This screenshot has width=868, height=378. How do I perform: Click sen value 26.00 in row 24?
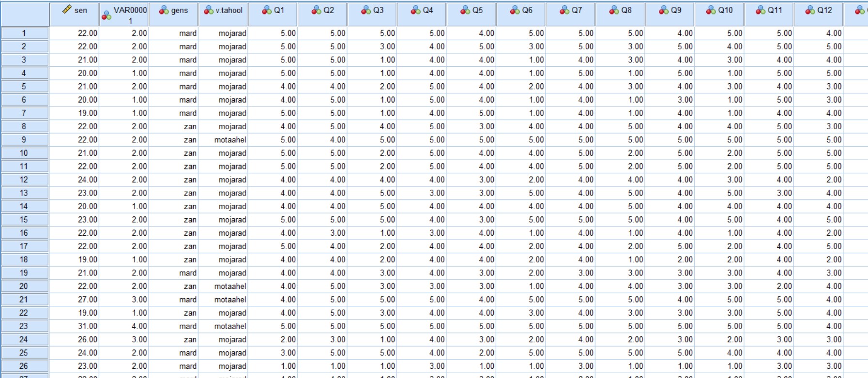click(88, 339)
